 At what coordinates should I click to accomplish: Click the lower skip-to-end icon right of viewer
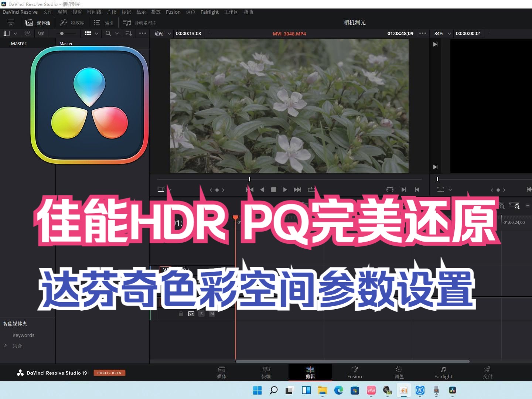point(435,167)
